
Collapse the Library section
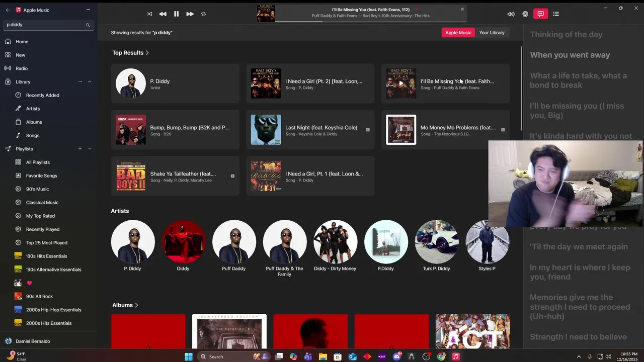pos(90,81)
